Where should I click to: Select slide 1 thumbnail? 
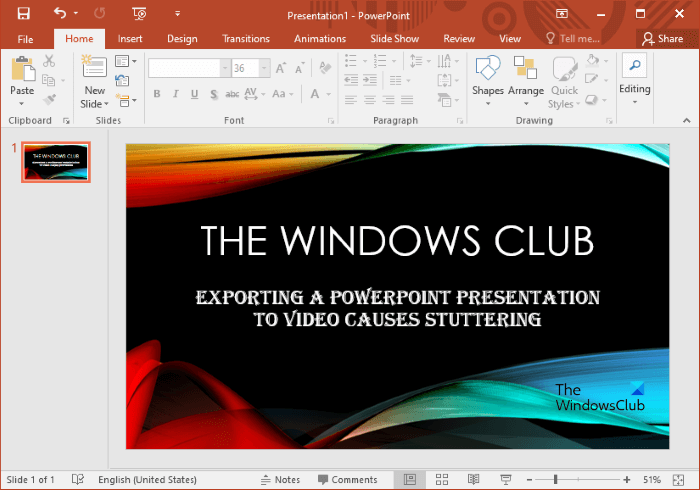click(x=56, y=162)
